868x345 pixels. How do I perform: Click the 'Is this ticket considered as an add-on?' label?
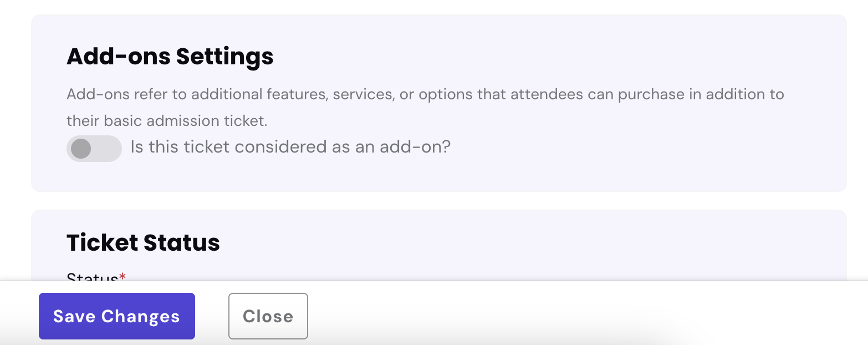[x=290, y=147]
